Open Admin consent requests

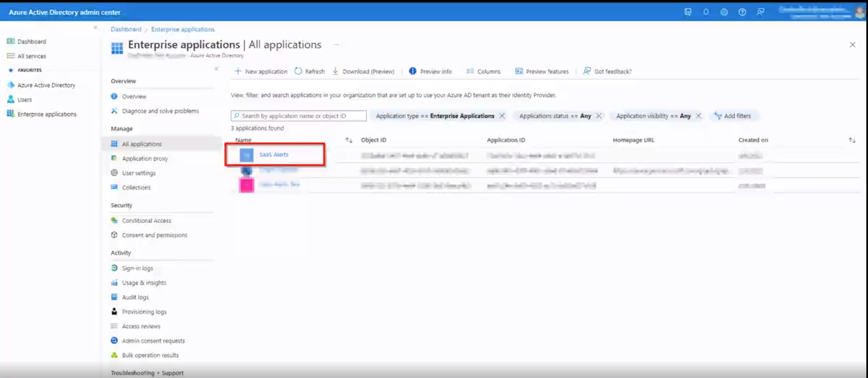click(153, 341)
